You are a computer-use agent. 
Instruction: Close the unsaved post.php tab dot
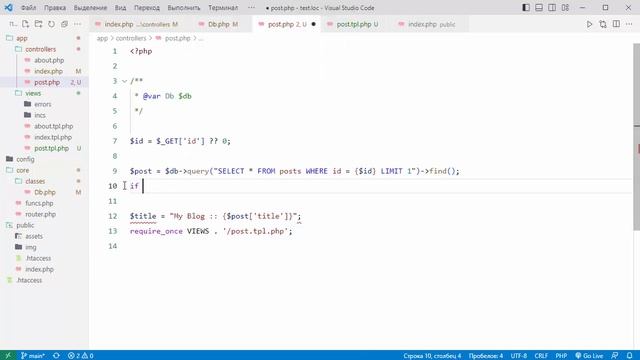tap(313, 24)
